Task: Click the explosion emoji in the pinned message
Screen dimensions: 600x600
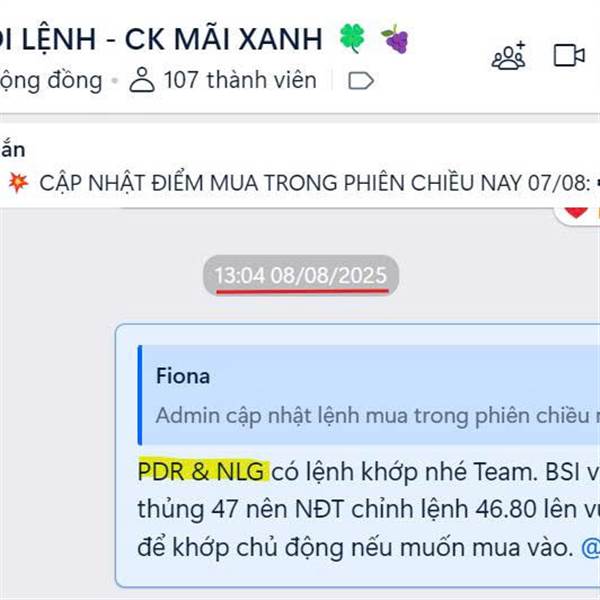Action: [18, 183]
